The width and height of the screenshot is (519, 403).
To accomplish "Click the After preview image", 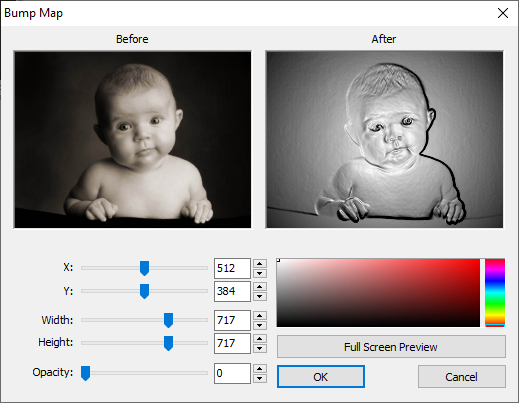I will (384, 140).
